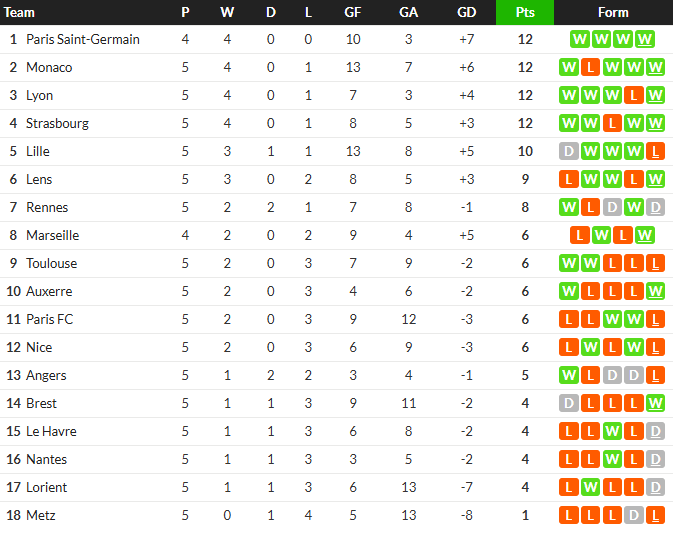Click the Team column header
The image size is (675, 539).
pos(19,12)
